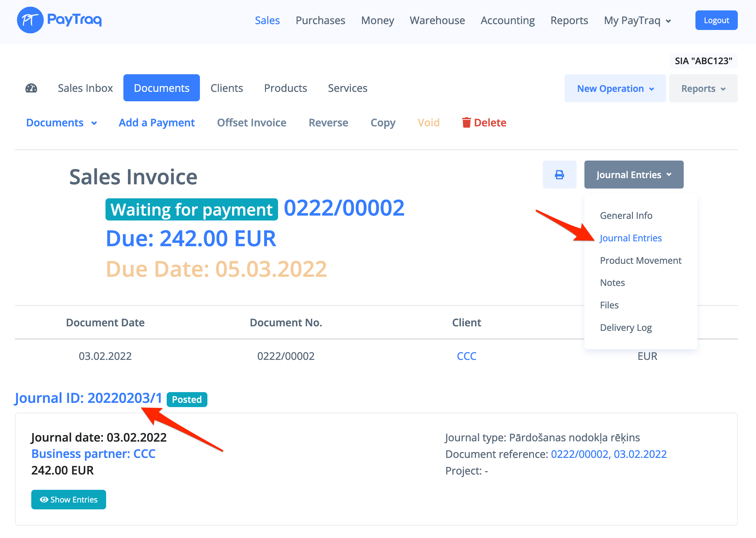756x538 pixels.
Task: Open the dashboard gauge icon
Action: [x=32, y=88]
